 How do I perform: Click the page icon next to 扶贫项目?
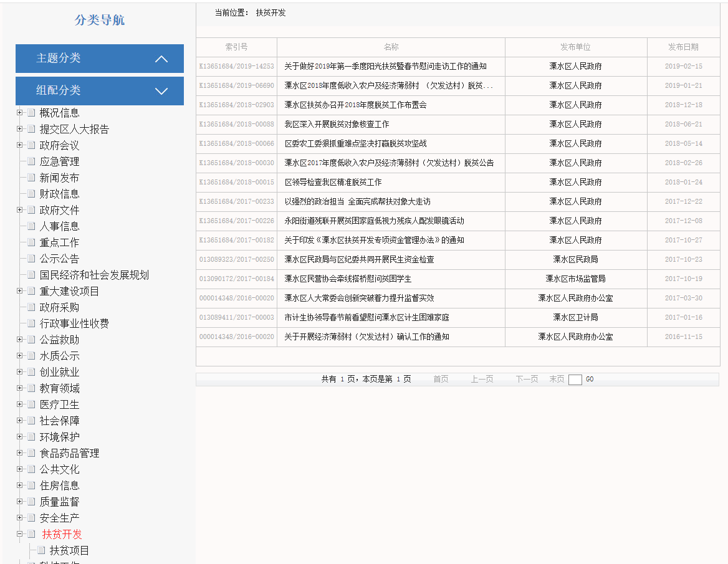tap(41, 550)
